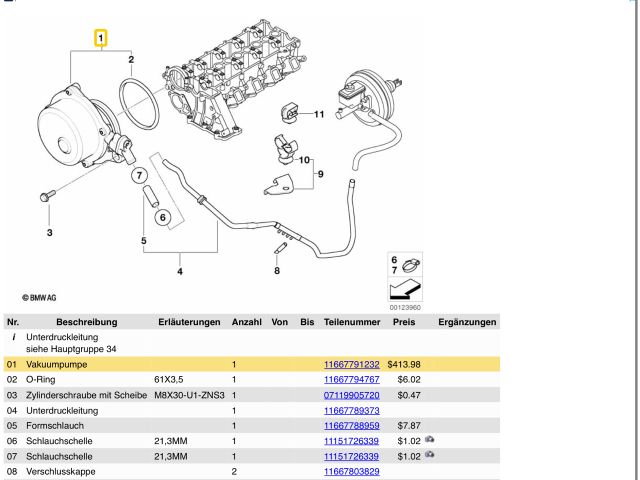Open part number 11667791232 link

351,365
